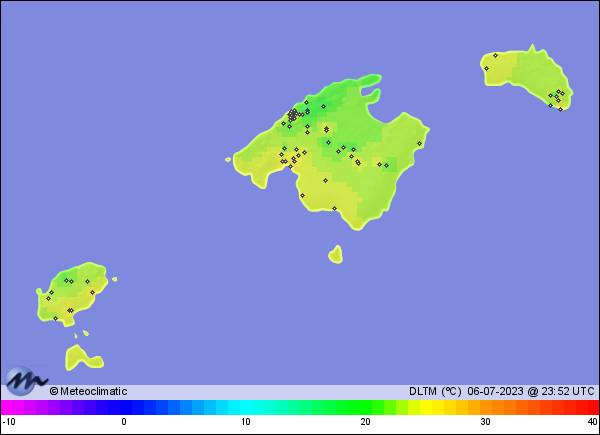Click the green section near 20 on scale

coord(365,407)
